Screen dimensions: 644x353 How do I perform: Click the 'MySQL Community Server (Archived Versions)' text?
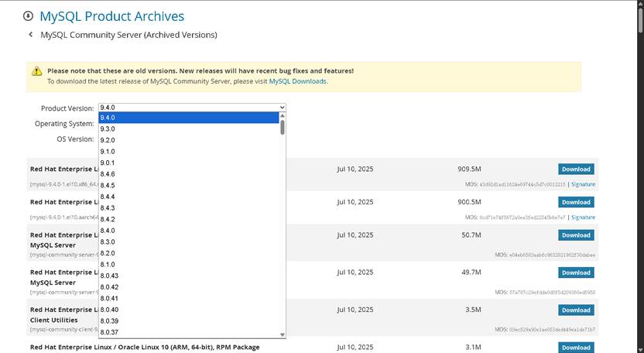[x=128, y=35]
